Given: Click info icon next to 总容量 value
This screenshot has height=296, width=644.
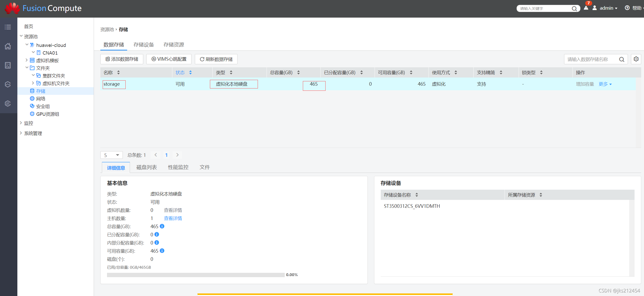Looking at the screenshot, I should [162, 226].
